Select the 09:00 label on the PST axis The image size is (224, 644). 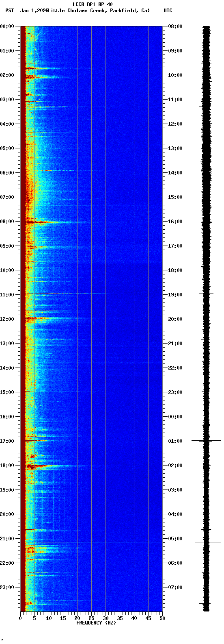pyautogui.click(x=7, y=246)
